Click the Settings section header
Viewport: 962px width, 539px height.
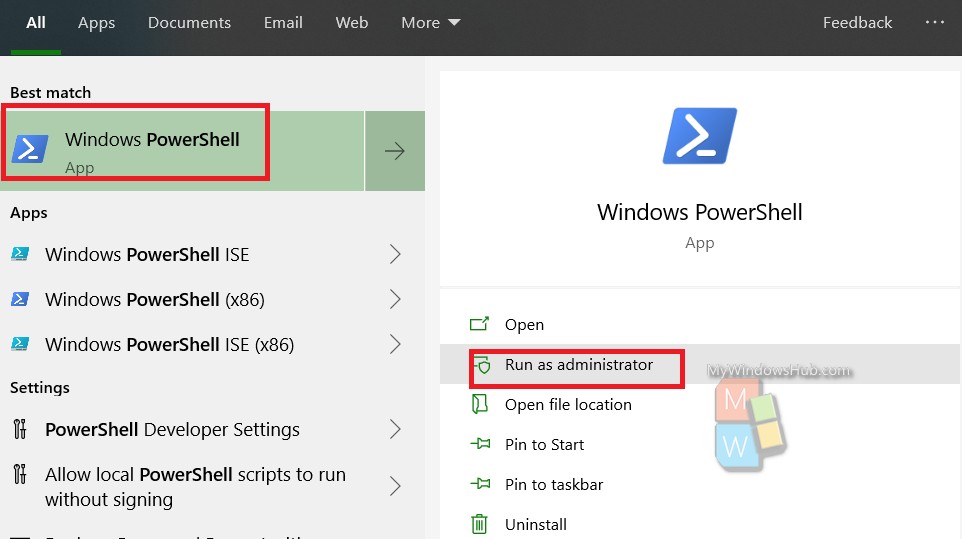(x=40, y=388)
